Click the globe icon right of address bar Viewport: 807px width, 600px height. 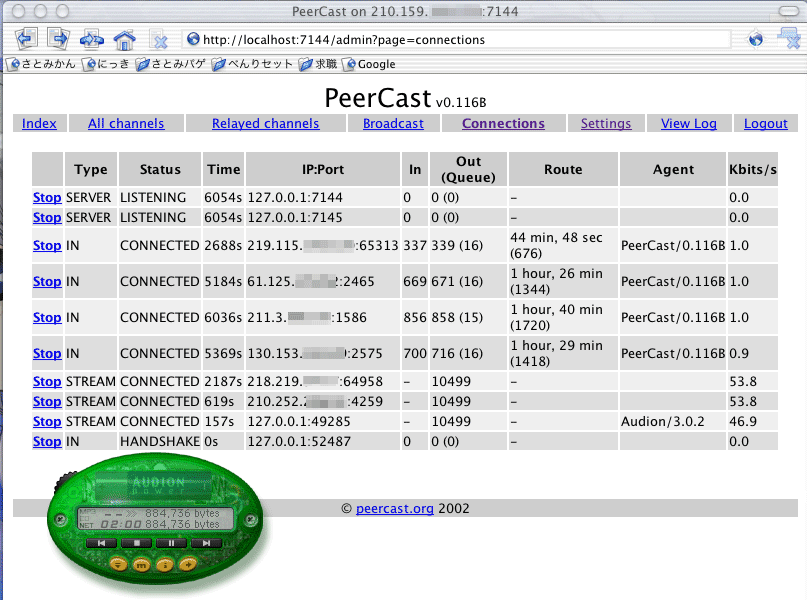(756, 39)
